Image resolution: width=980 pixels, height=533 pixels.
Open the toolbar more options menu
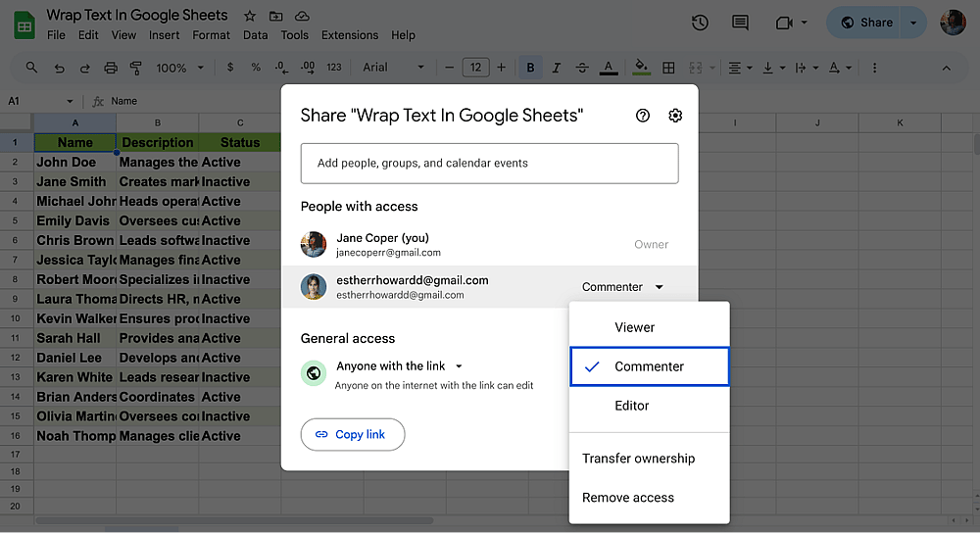(x=874, y=68)
